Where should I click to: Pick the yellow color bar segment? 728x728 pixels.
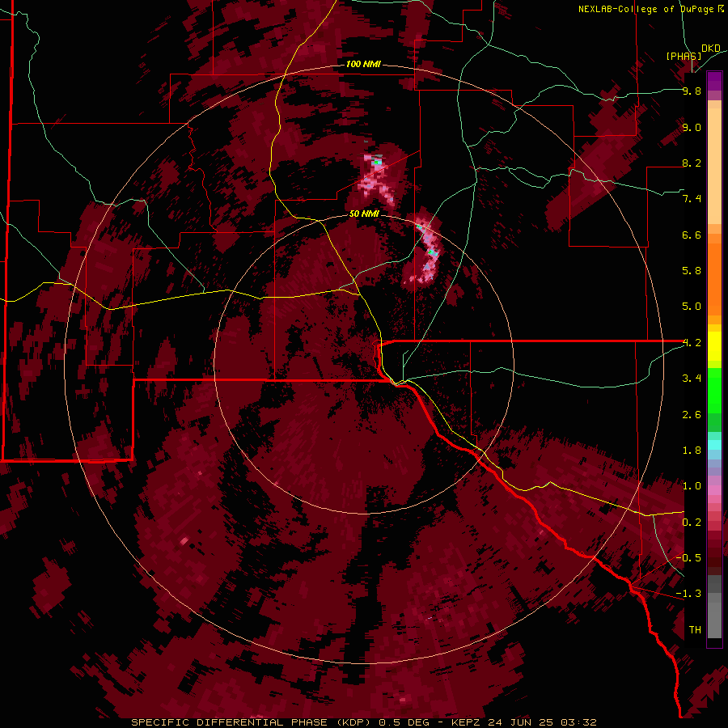714,346
